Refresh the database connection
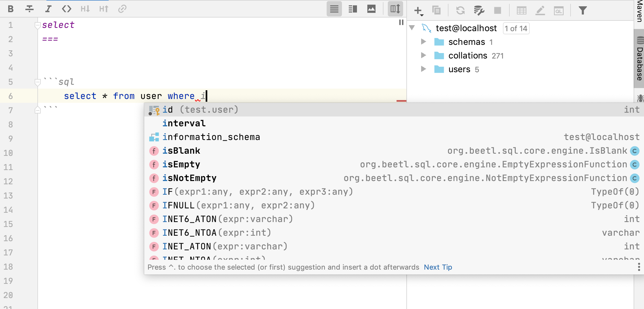The image size is (644, 309). pyautogui.click(x=460, y=11)
